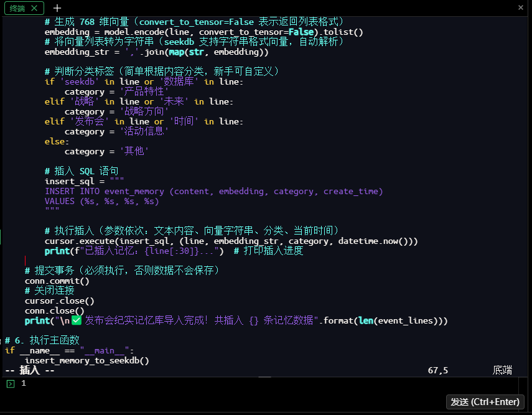Image resolution: width=532 pixels, height=415 pixels.
Task: Click the green prompt icon beside input
Action: point(10,384)
